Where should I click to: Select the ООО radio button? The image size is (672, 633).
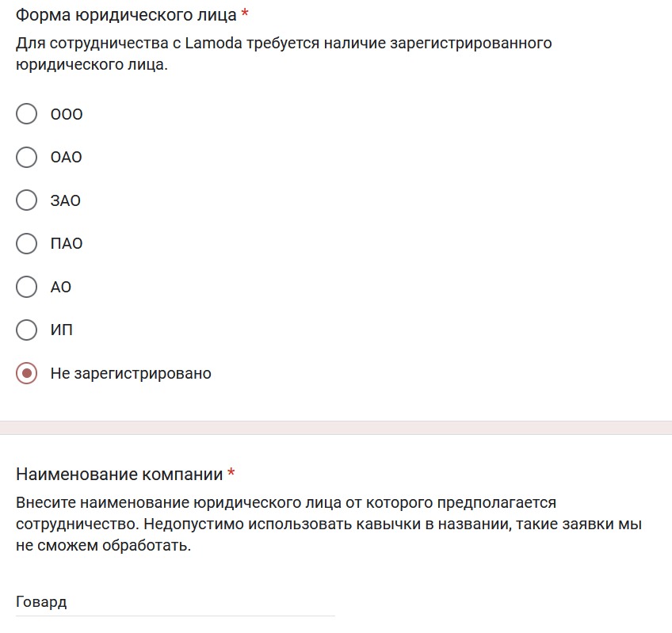pos(27,114)
